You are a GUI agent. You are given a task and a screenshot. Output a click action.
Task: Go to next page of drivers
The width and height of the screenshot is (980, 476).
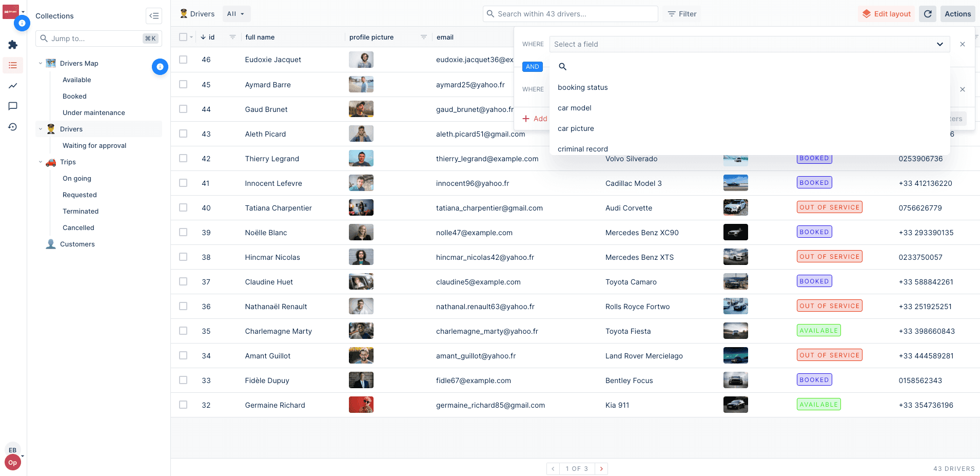tap(601, 469)
